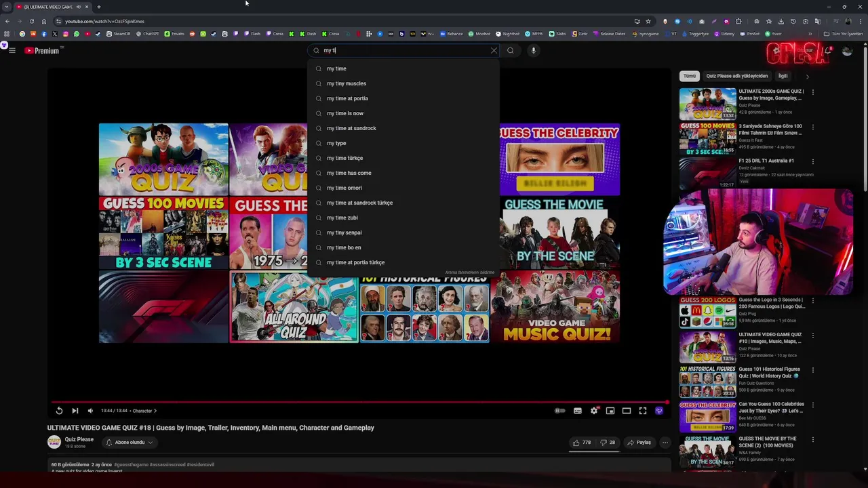Open options for F1 25 DRL T1 Australia
Screen dimensions: 868x488
click(813, 161)
